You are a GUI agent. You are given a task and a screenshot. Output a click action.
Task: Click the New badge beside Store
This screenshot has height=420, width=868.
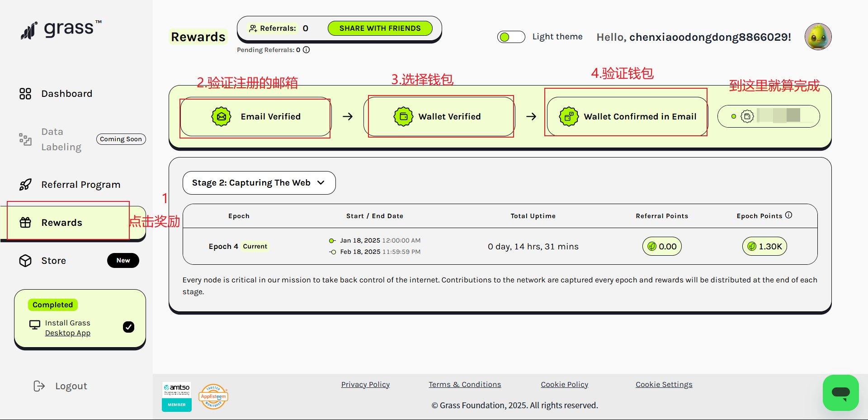(123, 260)
